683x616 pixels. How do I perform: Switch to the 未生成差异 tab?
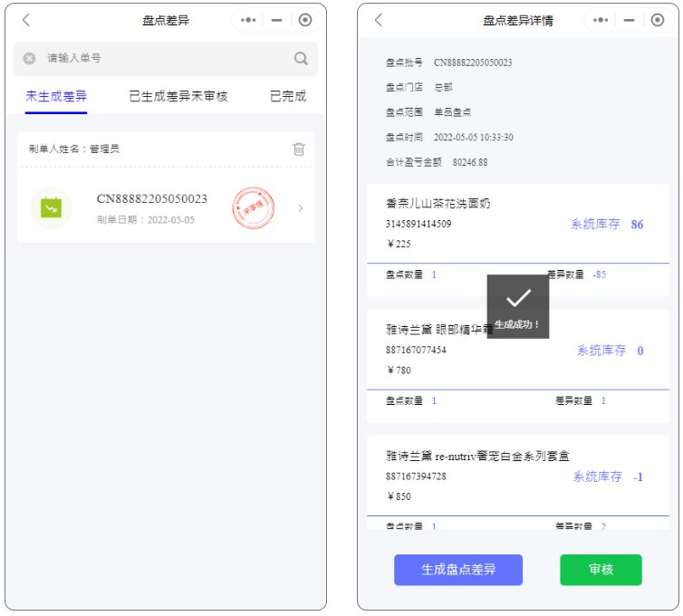[56, 96]
